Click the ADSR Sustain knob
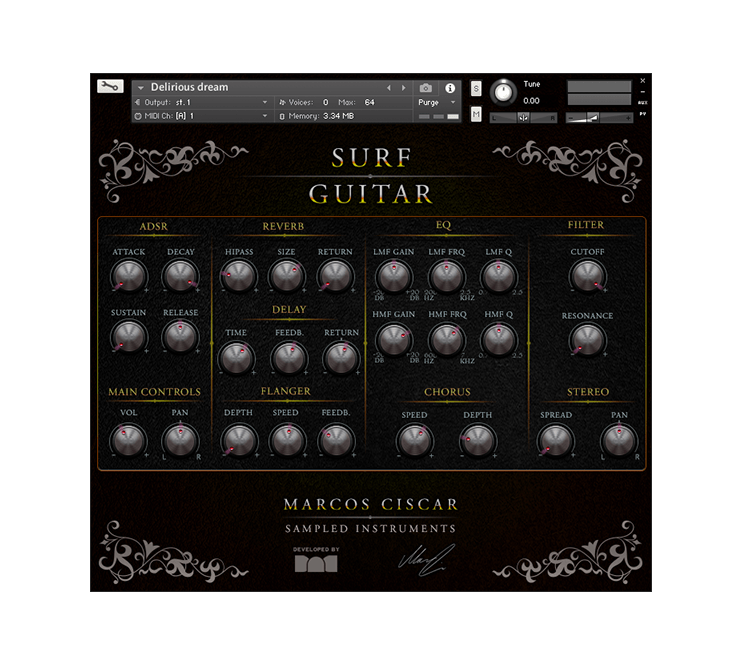The height and width of the screenshot is (664, 741). [x=129, y=337]
